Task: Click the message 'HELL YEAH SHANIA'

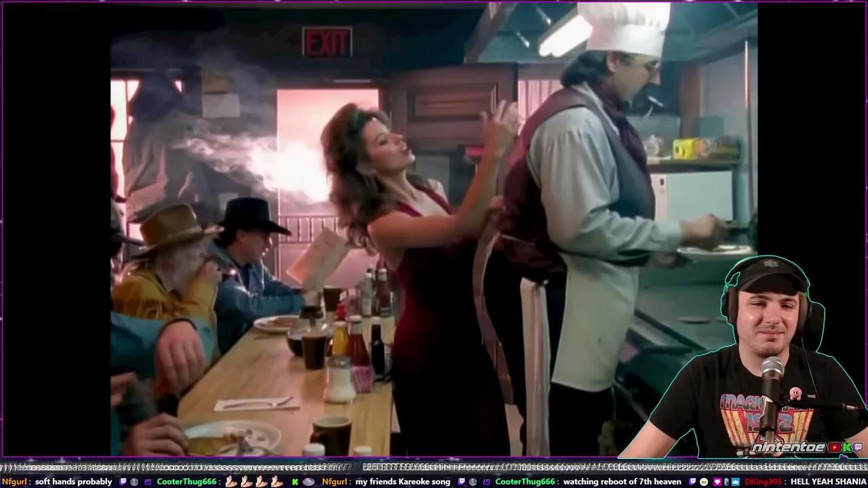Action: 828,482
